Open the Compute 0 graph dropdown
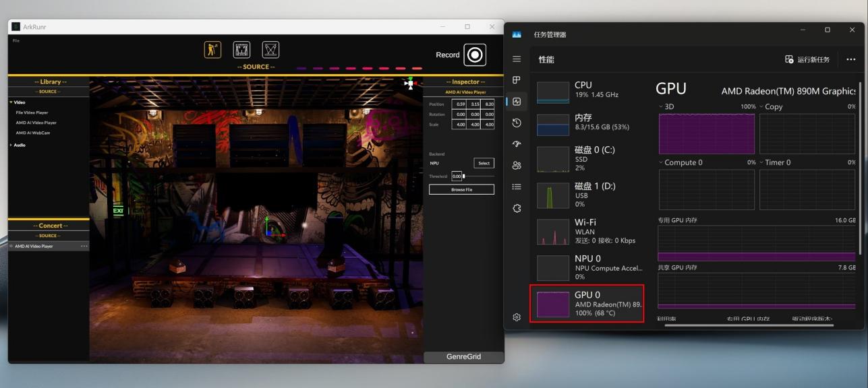 click(x=661, y=163)
